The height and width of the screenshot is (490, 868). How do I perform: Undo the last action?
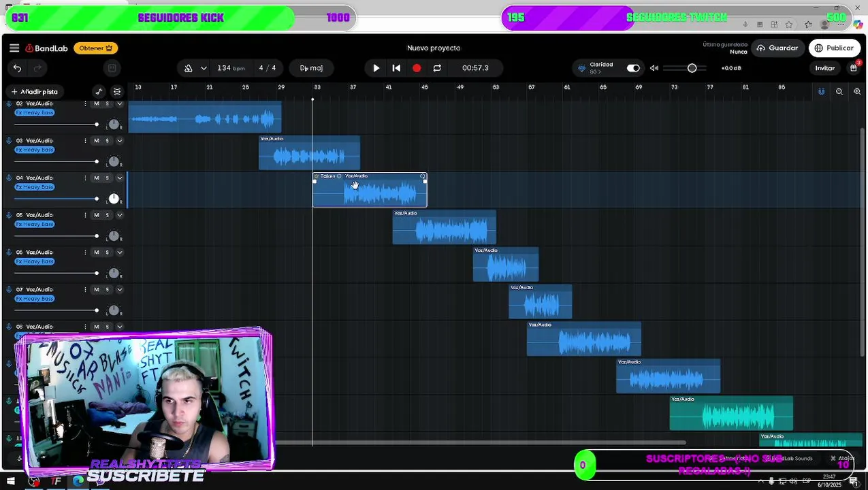point(17,68)
